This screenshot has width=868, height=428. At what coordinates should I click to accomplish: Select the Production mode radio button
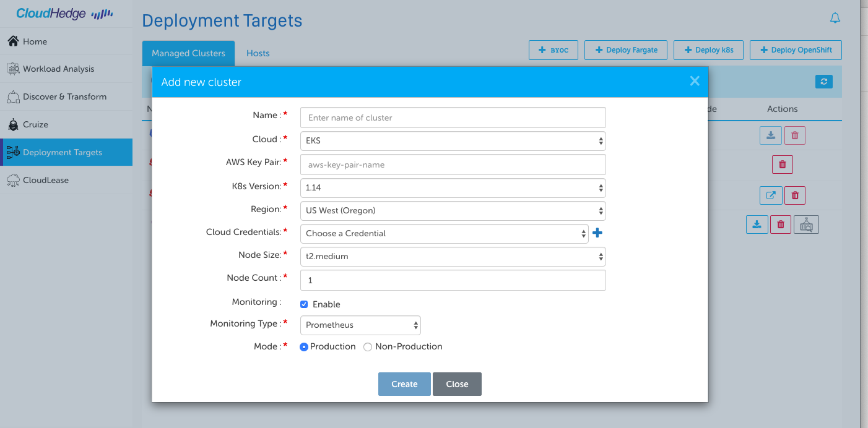tap(304, 347)
